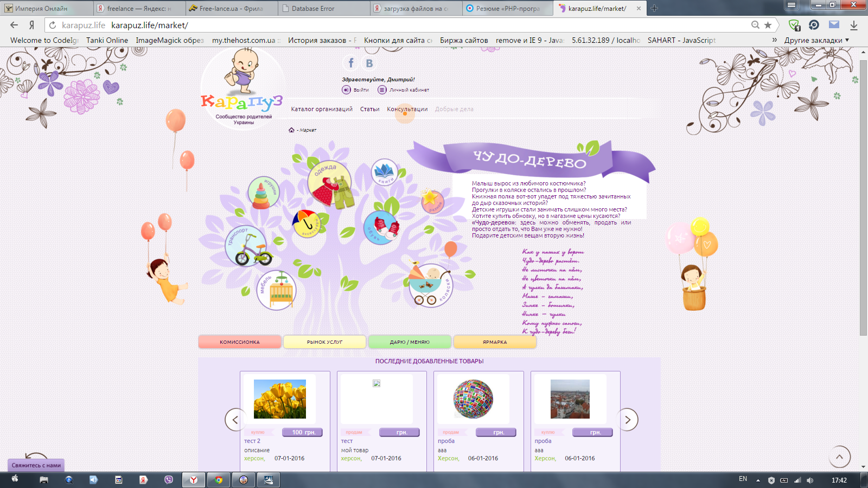The width and height of the screenshot is (868, 488).
Task: Reload the page with refresh icon
Action: point(53,25)
